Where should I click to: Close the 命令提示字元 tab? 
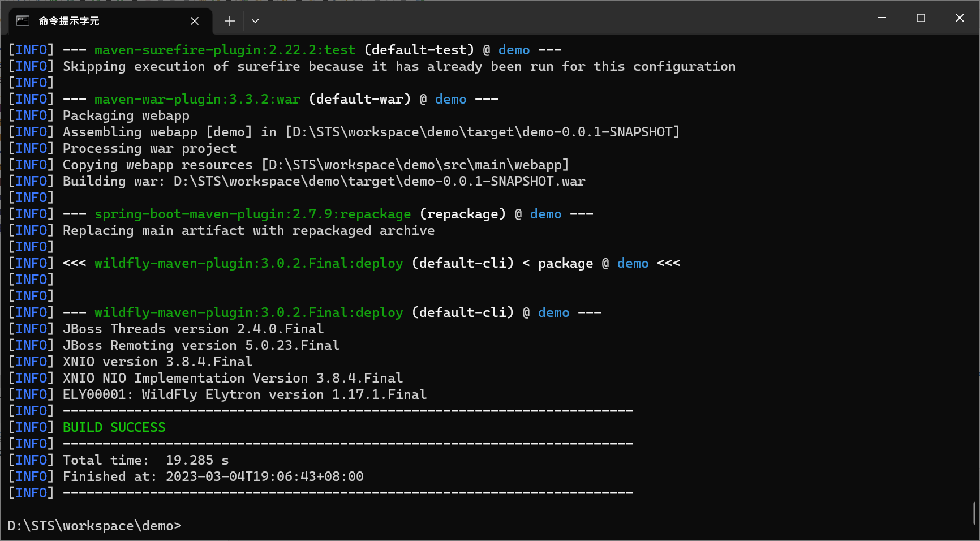(x=195, y=21)
